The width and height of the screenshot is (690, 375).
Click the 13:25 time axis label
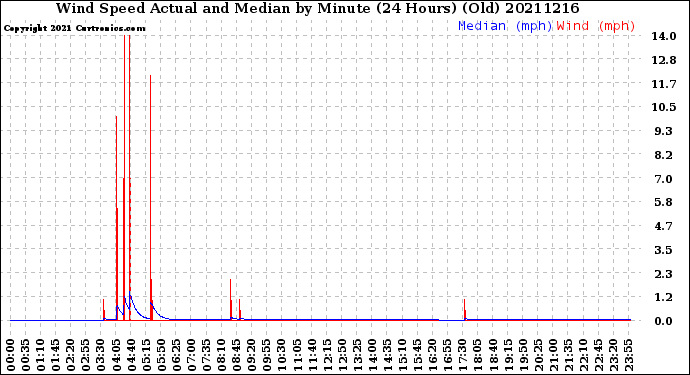[357, 354]
